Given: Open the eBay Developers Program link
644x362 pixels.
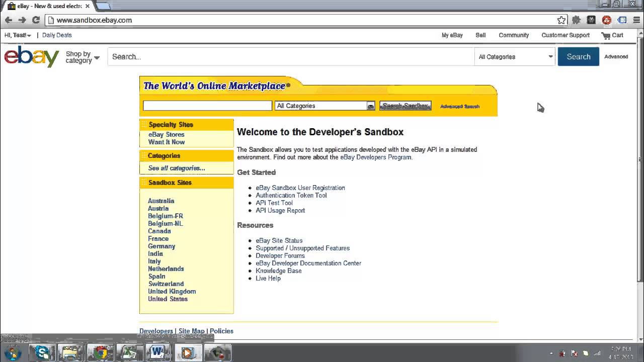Looking at the screenshot, I should (376, 157).
